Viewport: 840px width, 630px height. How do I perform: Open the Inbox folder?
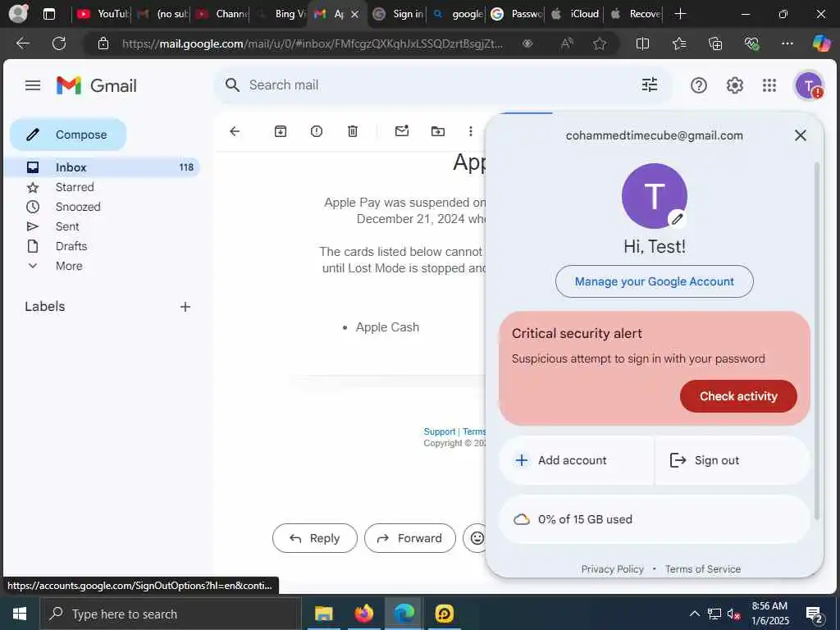(102, 167)
